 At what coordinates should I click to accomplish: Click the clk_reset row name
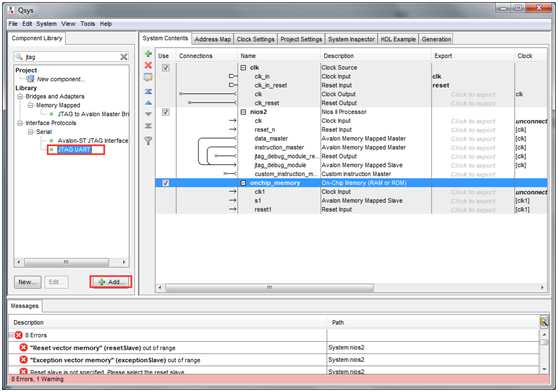(267, 103)
